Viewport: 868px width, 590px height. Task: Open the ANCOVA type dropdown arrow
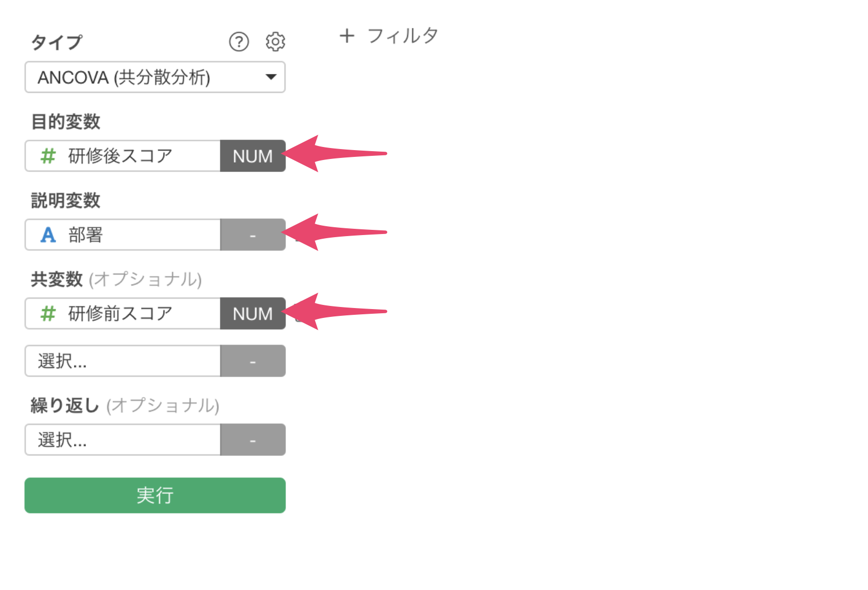pos(270,77)
